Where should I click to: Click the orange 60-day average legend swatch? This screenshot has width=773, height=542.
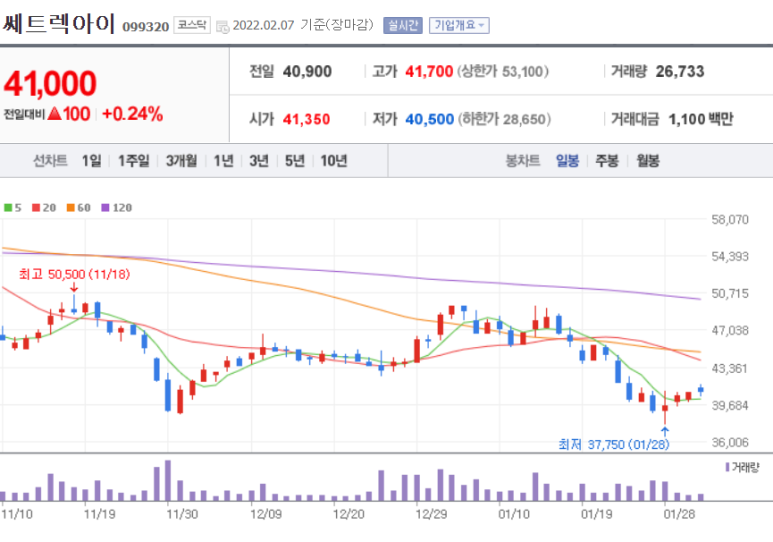(70, 208)
